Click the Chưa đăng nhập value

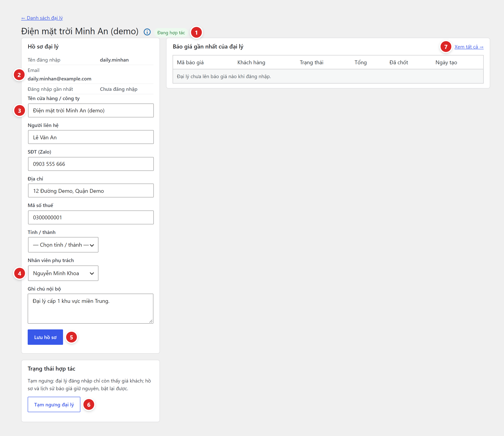(x=119, y=89)
